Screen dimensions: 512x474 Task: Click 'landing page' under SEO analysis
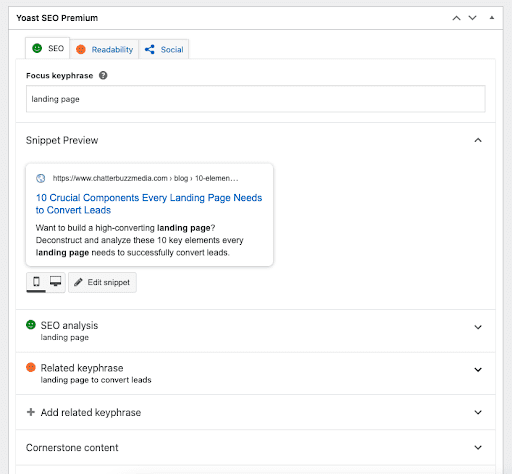(x=65, y=338)
